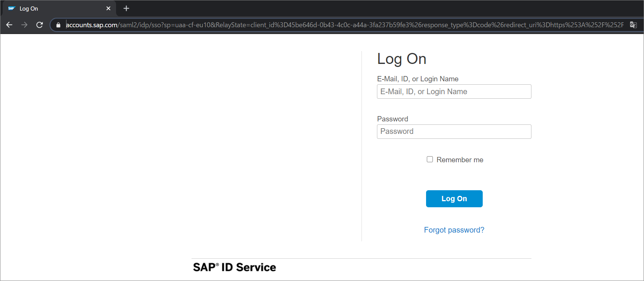Click the label above the login name field
Viewport: 644px width, 281px height.
tap(417, 79)
